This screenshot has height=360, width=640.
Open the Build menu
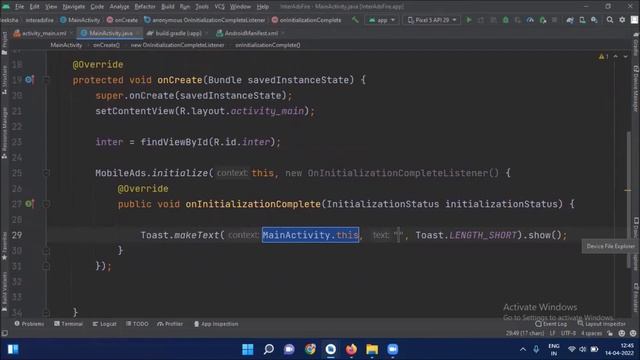[167, 7]
